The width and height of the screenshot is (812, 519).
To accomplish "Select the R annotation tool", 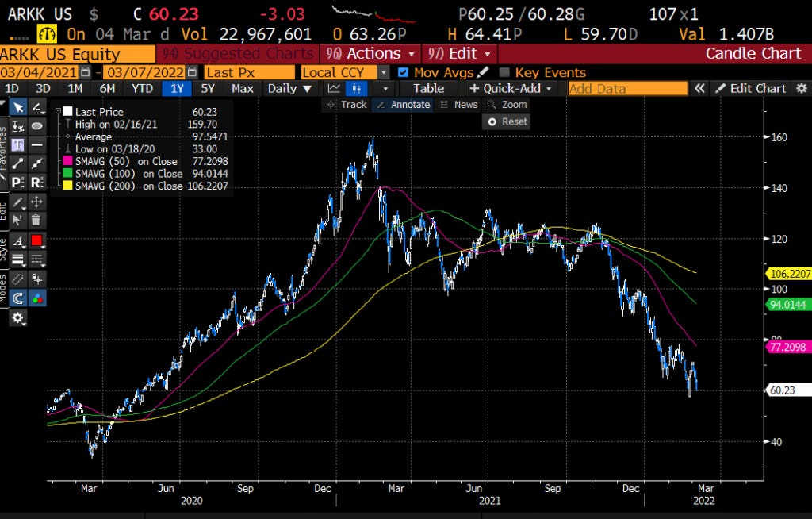I will pyautogui.click(x=36, y=182).
